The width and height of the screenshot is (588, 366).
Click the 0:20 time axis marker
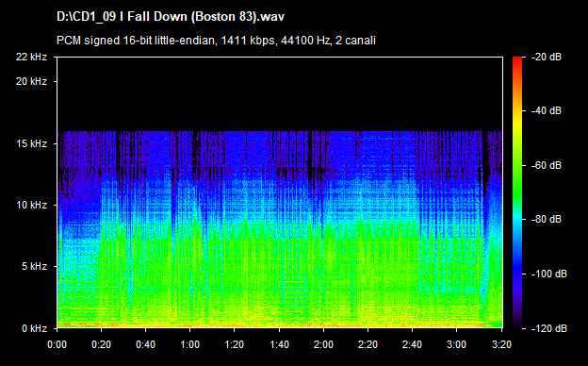tap(101, 344)
